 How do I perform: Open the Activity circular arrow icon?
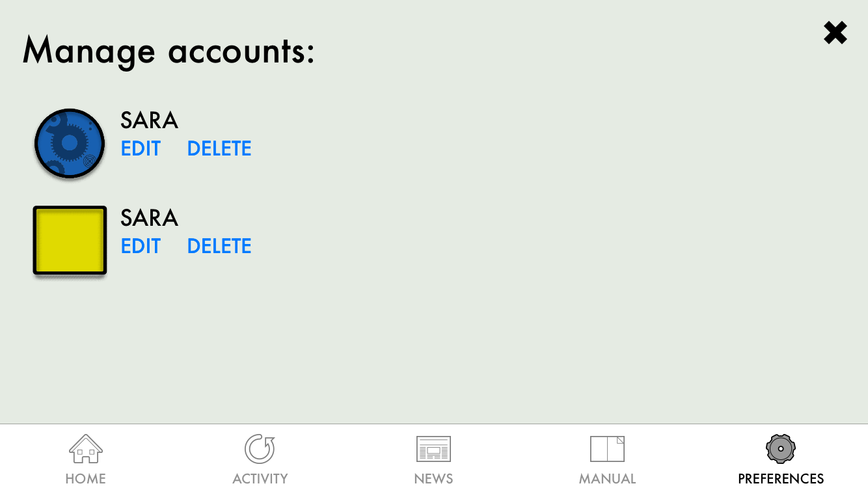pyautogui.click(x=260, y=449)
